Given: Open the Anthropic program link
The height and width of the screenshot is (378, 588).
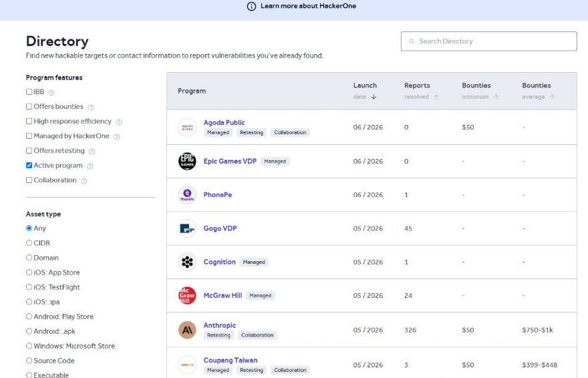Looking at the screenshot, I should pos(219,325).
